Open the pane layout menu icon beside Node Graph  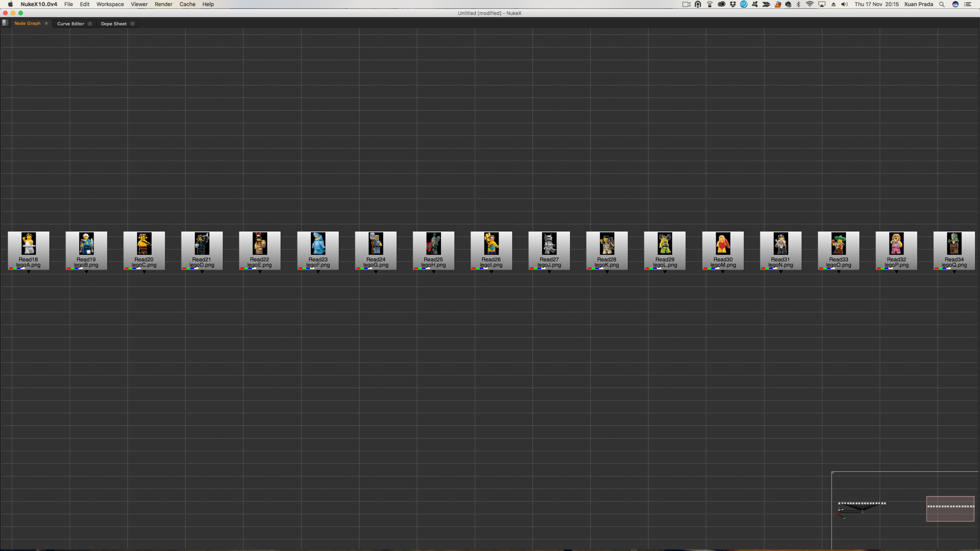point(5,23)
